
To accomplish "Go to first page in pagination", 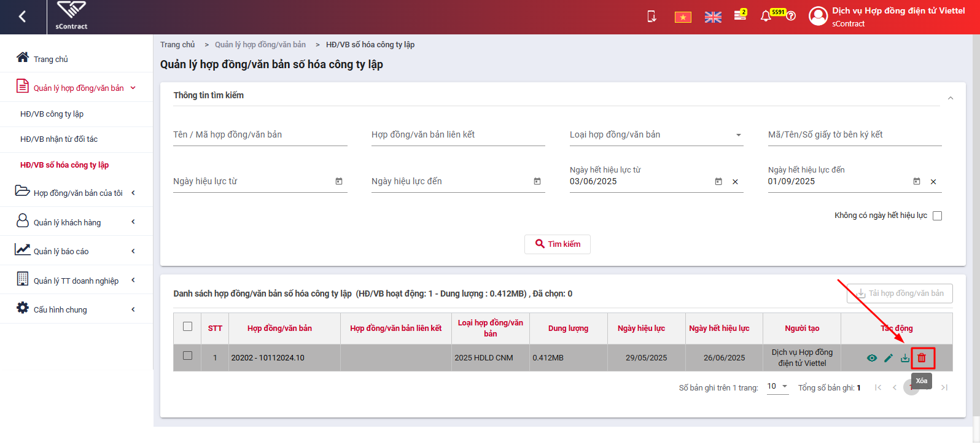I will (x=878, y=387).
